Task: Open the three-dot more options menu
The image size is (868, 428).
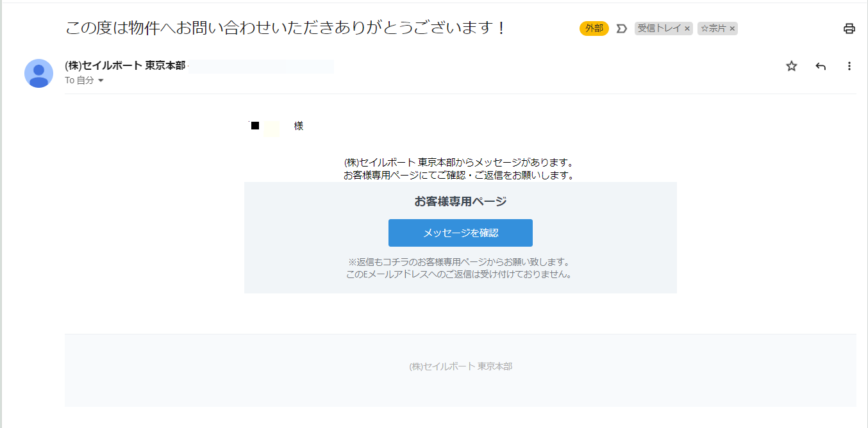Action: tap(849, 66)
